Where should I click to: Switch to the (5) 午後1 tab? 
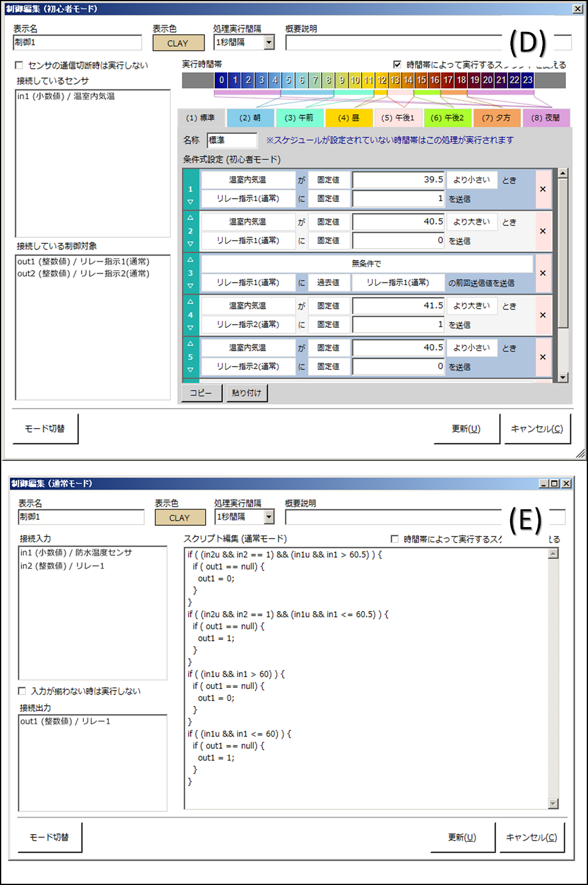coord(398,118)
